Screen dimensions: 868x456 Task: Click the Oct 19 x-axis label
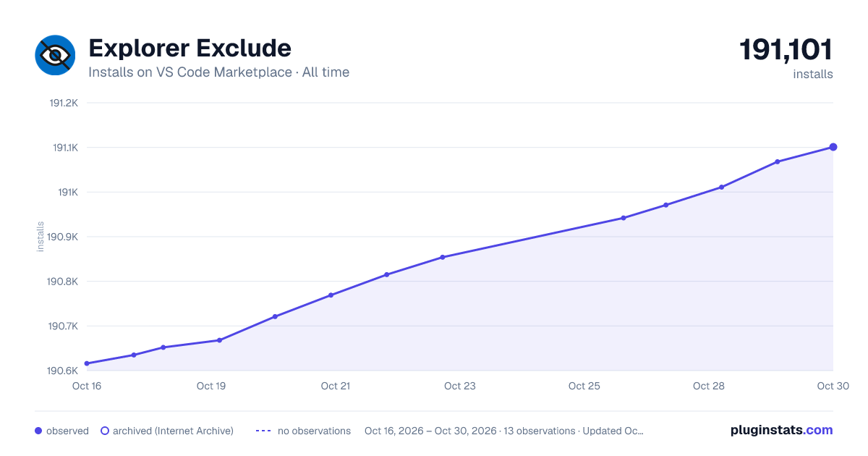click(211, 386)
